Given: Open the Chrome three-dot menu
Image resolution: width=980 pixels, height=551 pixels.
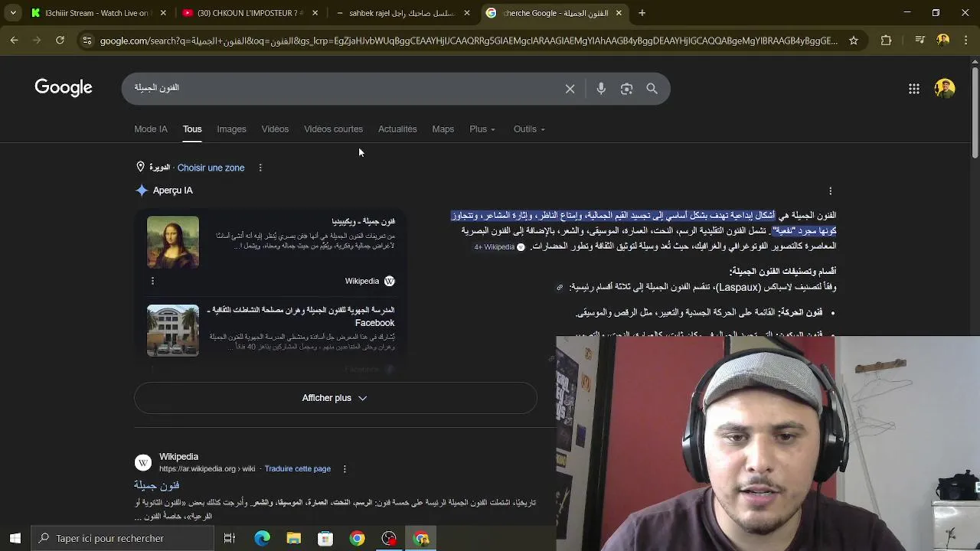Looking at the screenshot, I should (x=965, y=41).
